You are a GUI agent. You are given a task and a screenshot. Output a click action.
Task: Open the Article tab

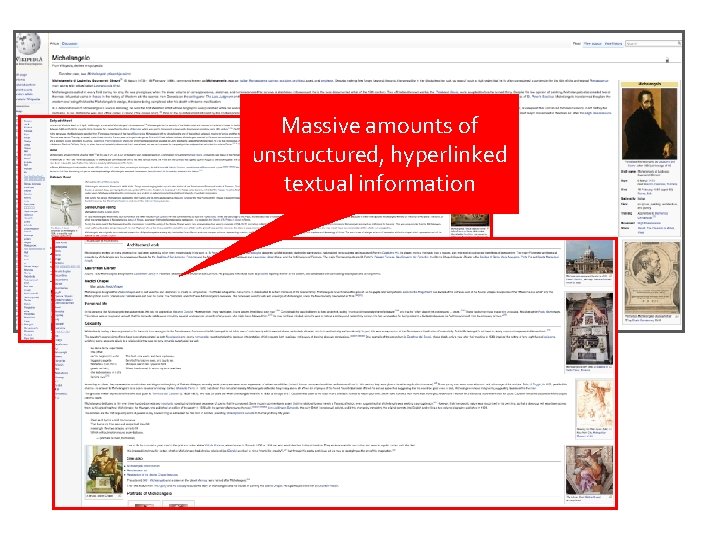[x=54, y=44]
